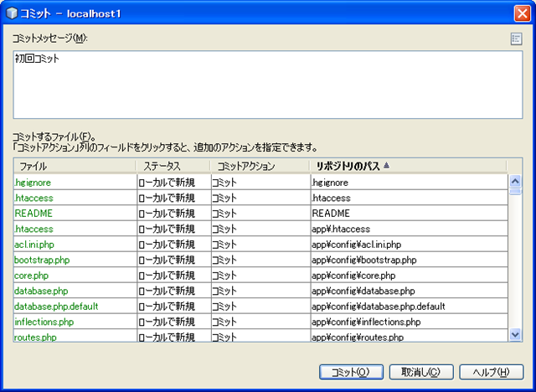Open commit action for app¥.htaccess row
This screenshot has width=536, height=392.
click(x=260, y=229)
